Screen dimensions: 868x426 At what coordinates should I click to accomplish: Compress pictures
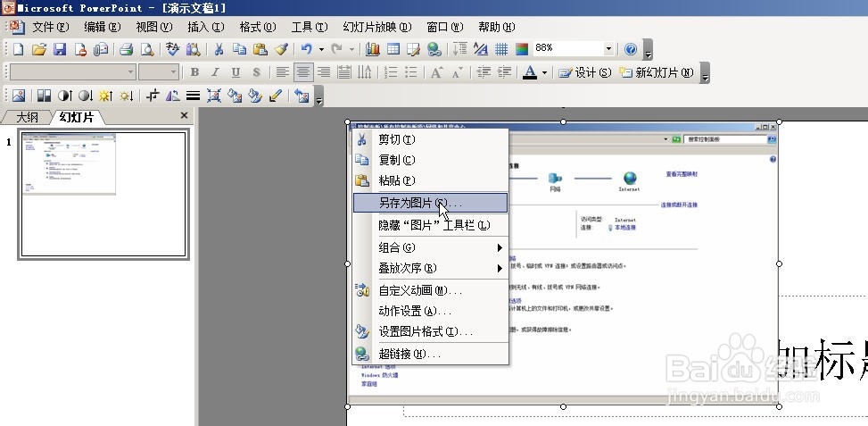point(214,96)
